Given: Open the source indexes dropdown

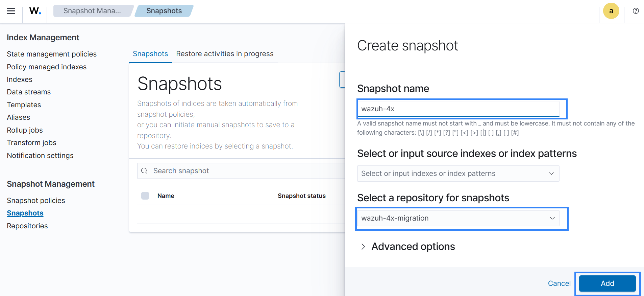Looking at the screenshot, I should (458, 174).
